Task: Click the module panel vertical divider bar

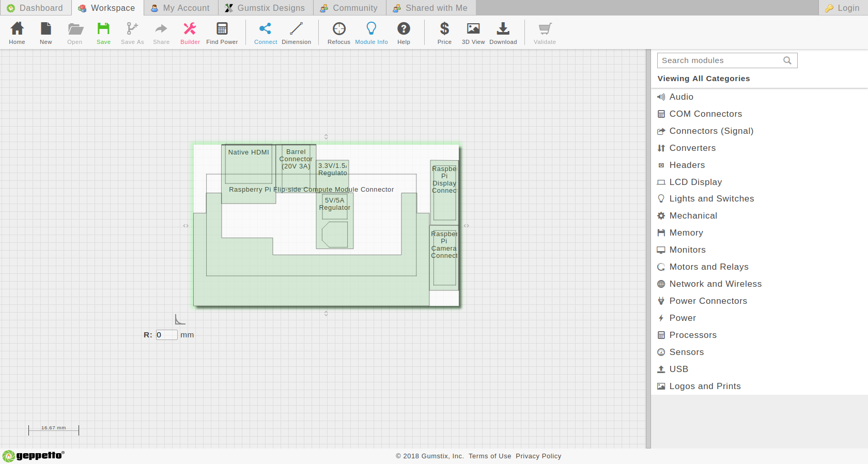Action: pos(648,249)
